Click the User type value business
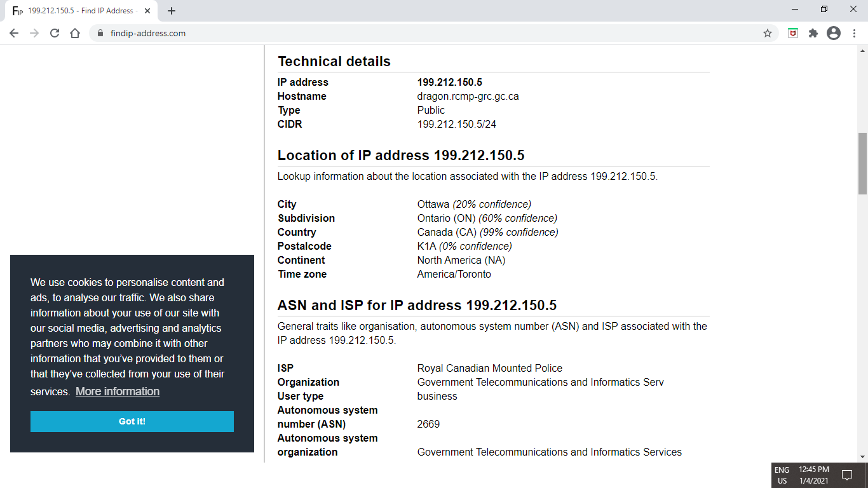The width and height of the screenshot is (868, 488). [x=437, y=396]
